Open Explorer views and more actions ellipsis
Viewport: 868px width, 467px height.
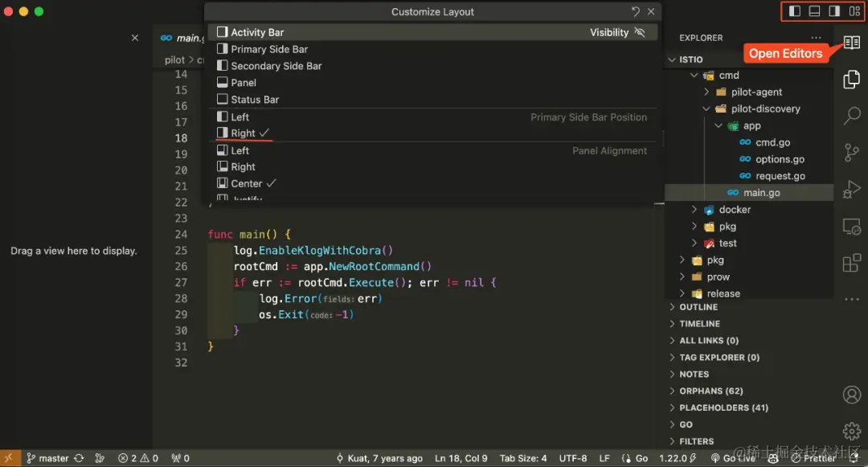click(816, 38)
